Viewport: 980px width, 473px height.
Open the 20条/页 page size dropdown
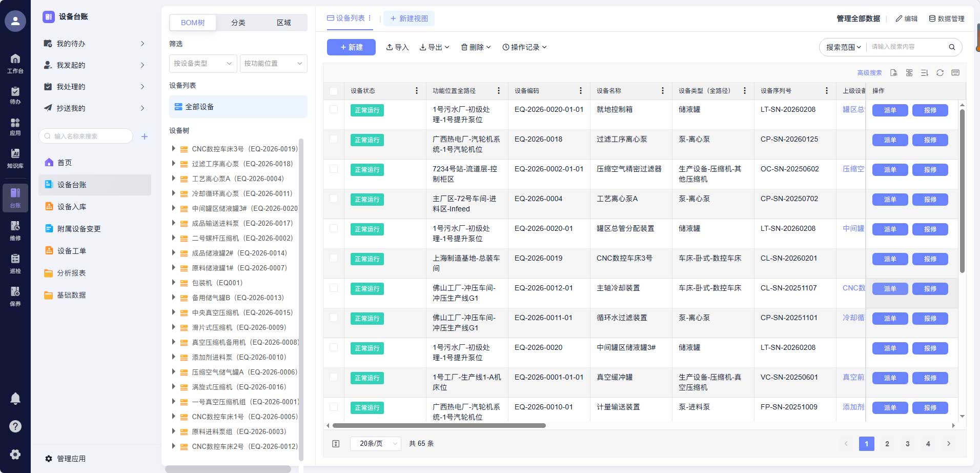[x=375, y=444]
